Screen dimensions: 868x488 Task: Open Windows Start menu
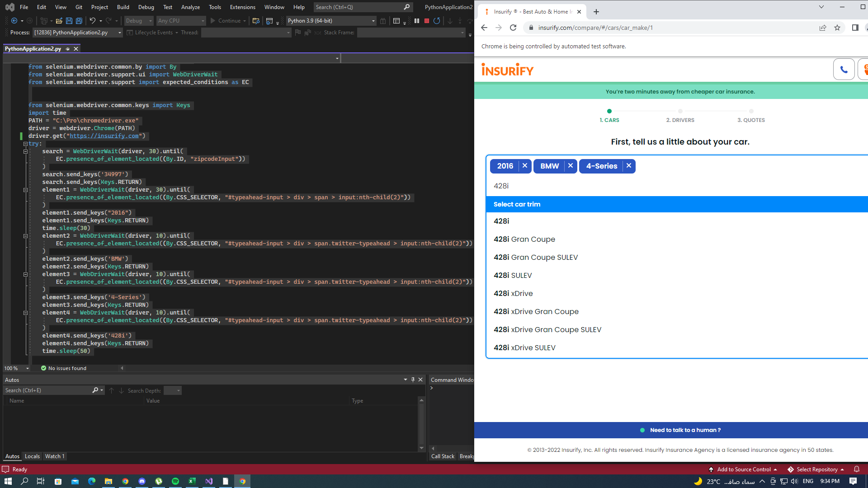[x=8, y=481]
